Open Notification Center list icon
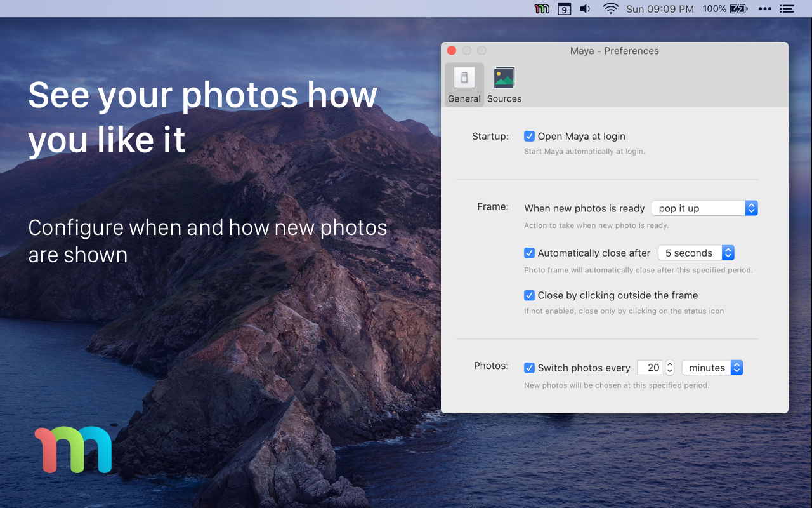 point(787,9)
